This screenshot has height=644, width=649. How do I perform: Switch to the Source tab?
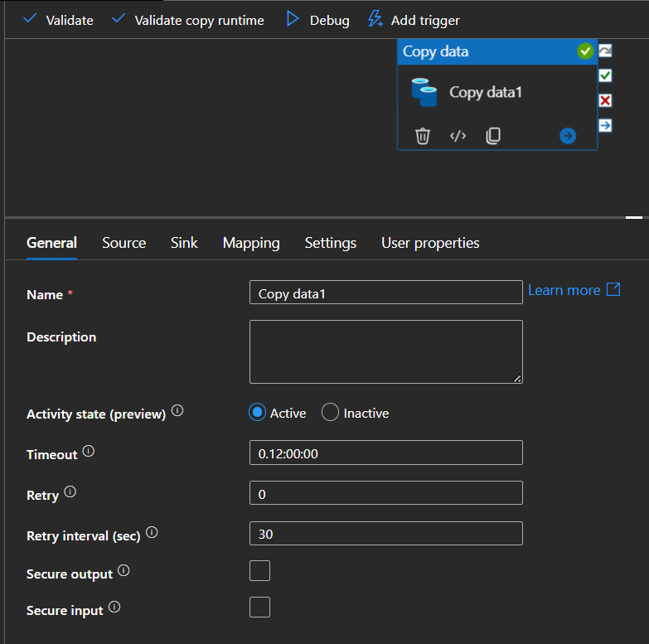click(x=124, y=243)
